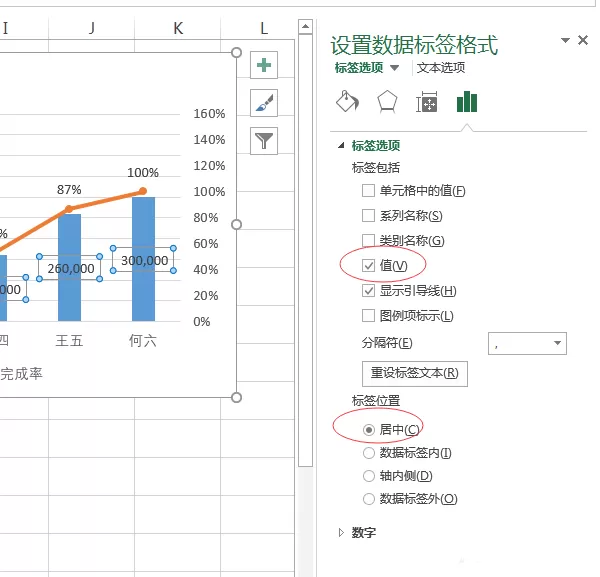Viewport: 600px width, 577px height.
Task: Click the green plus Chart Elements button
Action: 264,65
